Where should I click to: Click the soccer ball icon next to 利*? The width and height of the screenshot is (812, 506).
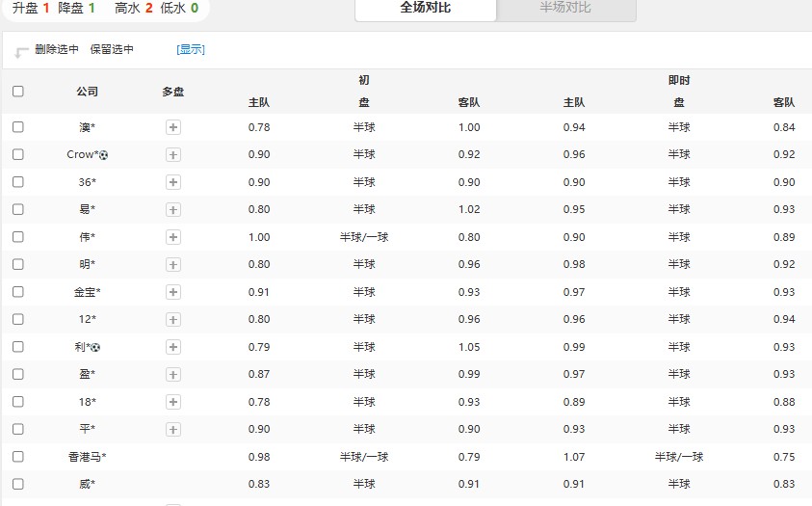95,348
